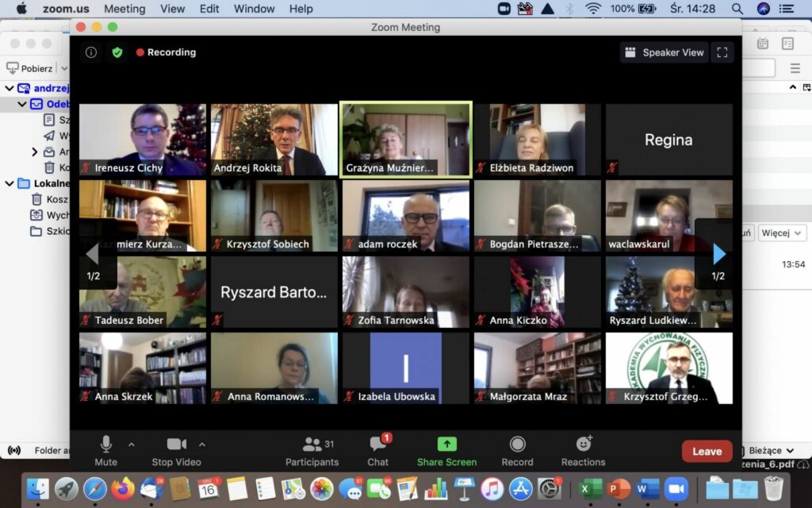Image resolution: width=812 pixels, height=508 pixels.
Task: Toggle the Record button in the Zoom toolbar
Action: tap(517, 451)
